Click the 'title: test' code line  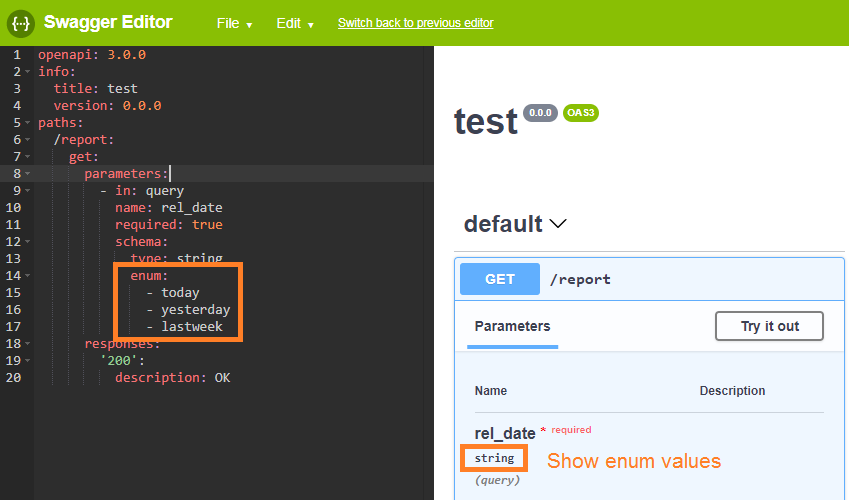[95, 88]
